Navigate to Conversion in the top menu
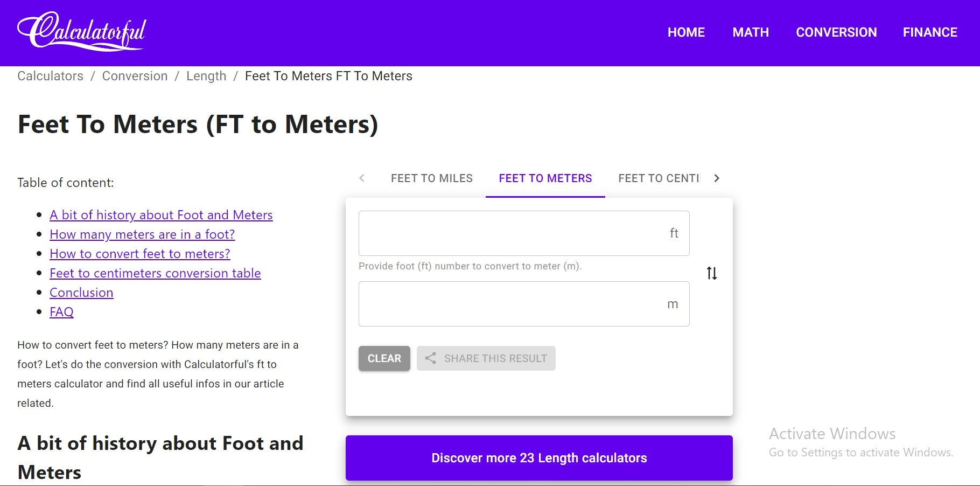The height and width of the screenshot is (486, 980). tap(836, 32)
